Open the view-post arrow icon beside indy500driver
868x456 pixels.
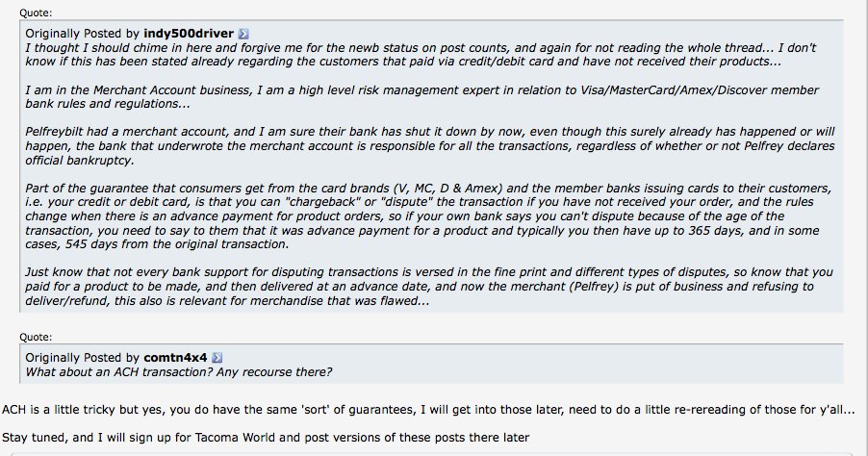(x=243, y=34)
